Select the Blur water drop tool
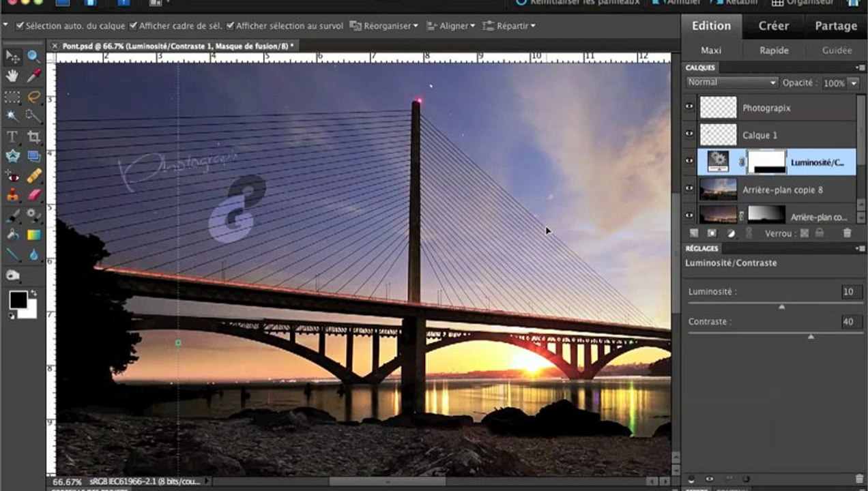The width and height of the screenshot is (868, 491). (33, 255)
